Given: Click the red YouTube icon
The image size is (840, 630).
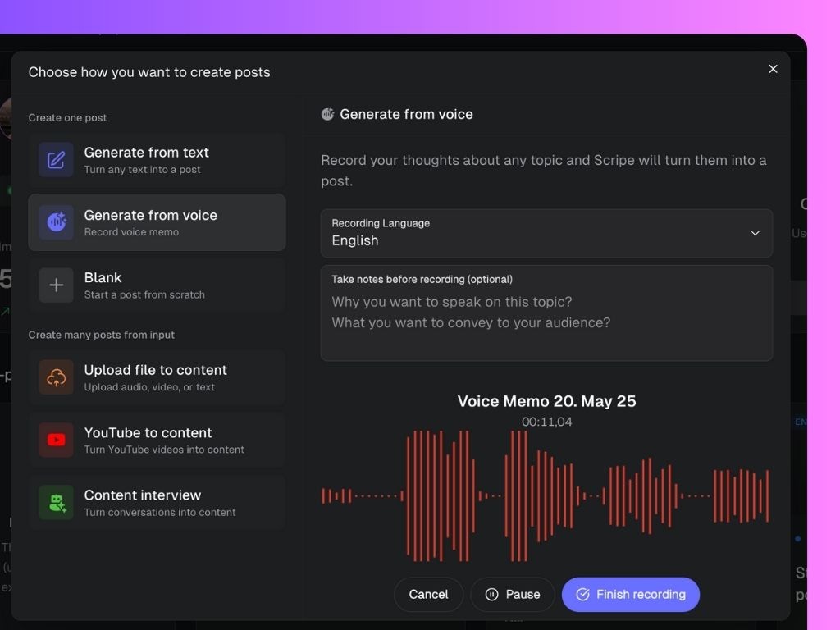Looking at the screenshot, I should pyautogui.click(x=56, y=440).
